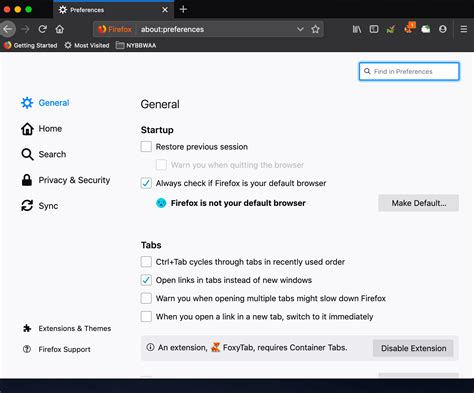The width and height of the screenshot is (474, 393).
Task: Click the green extension icon in toolbar
Action: coord(391,30)
